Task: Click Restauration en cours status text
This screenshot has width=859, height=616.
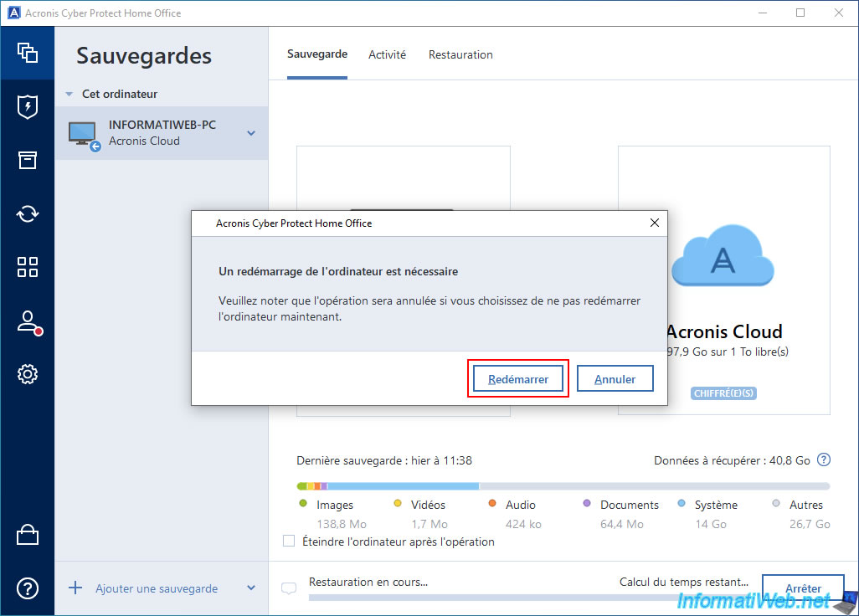Action: [368, 582]
